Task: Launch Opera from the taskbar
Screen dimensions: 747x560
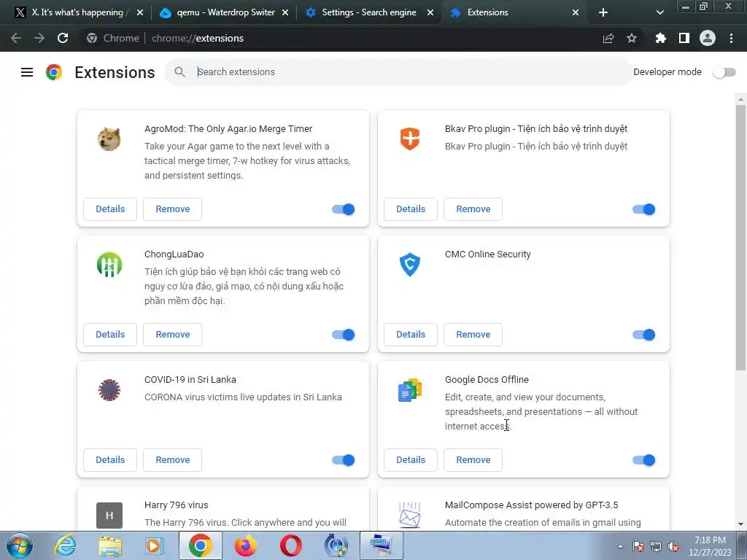Action: pos(290,545)
